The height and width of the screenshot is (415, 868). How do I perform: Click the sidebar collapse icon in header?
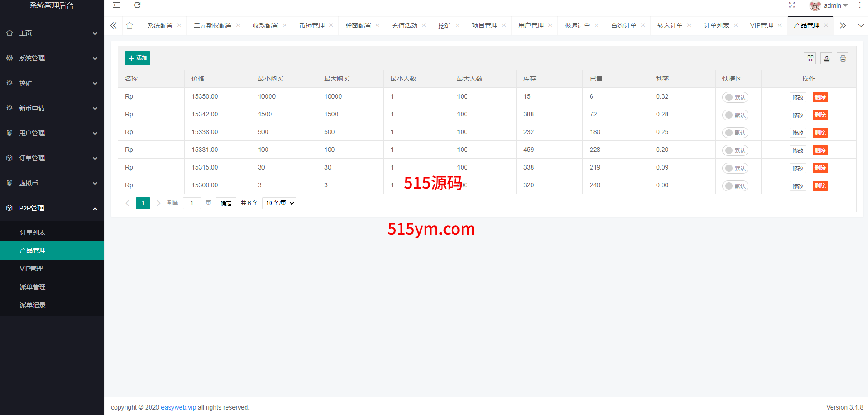(x=116, y=5)
